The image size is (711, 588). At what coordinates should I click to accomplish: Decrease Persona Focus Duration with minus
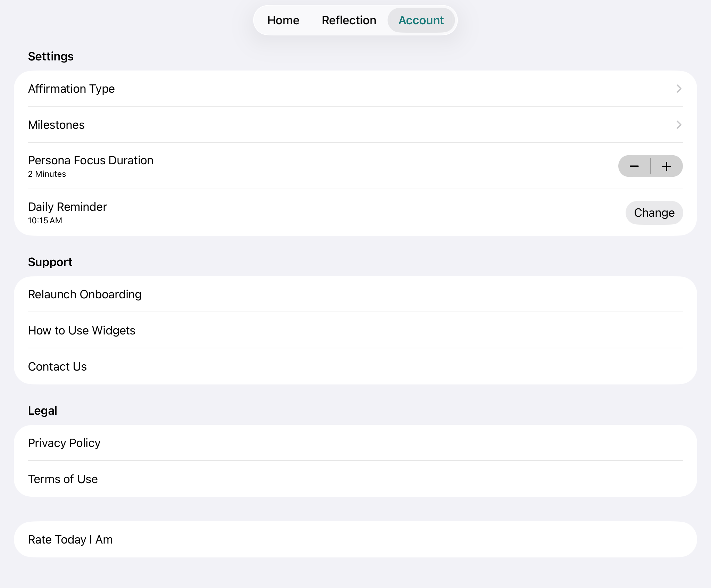tap(634, 166)
